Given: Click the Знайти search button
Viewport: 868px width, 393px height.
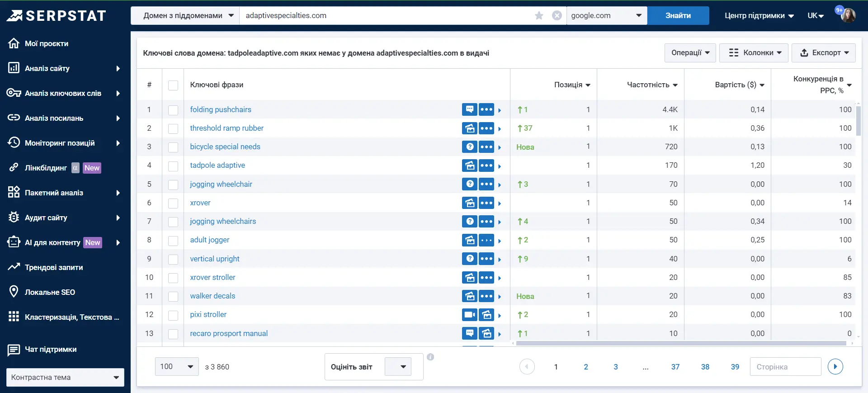Looking at the screenshot, I should tap(678, 16).
